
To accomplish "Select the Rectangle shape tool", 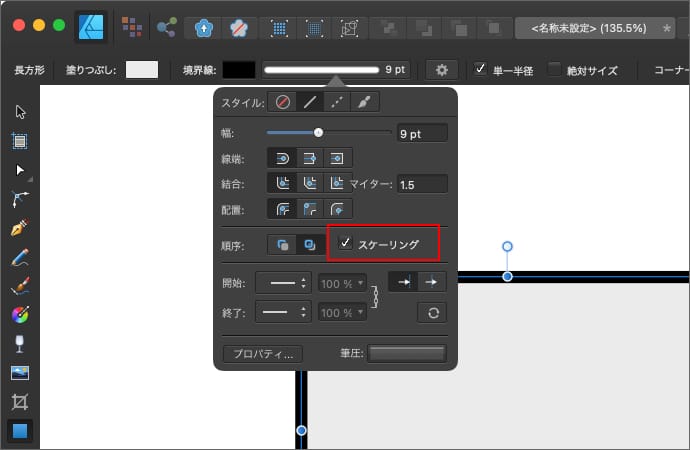I will pyautogui.click(x=19, y=431).
